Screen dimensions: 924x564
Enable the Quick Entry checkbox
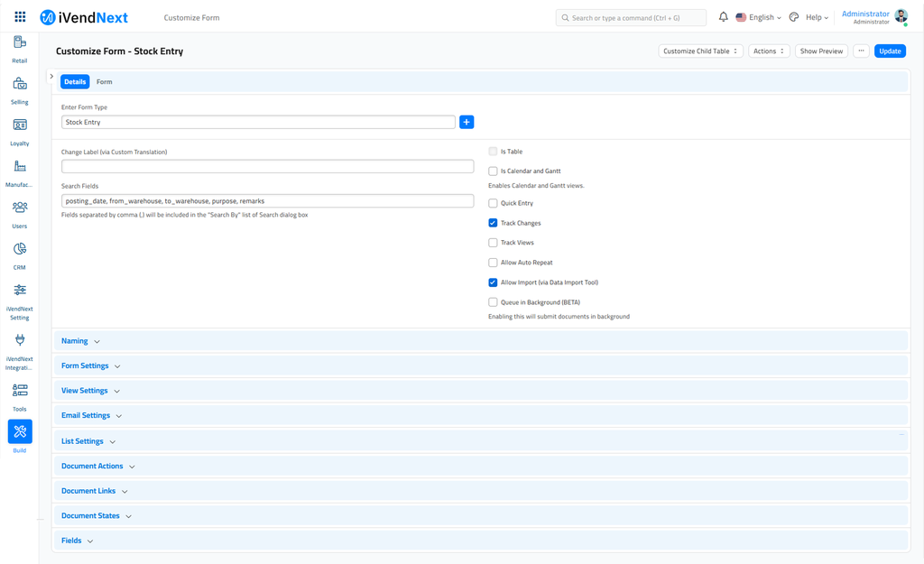(491, 203)
